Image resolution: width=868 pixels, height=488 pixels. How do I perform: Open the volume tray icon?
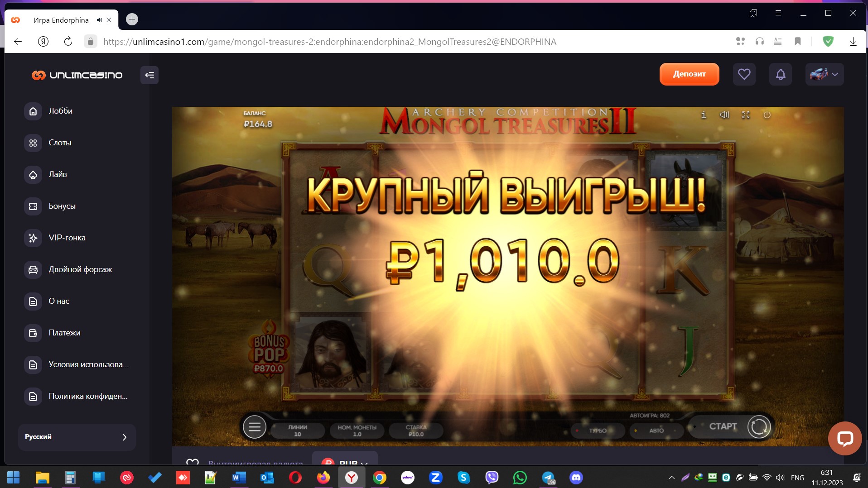click(x=780, y=478)
